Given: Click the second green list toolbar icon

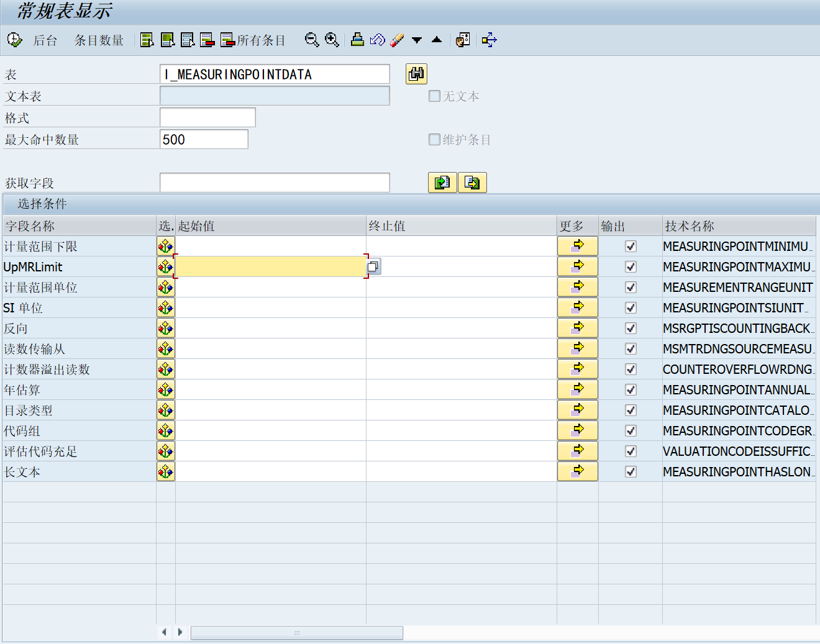Looking at the screenshot, I should [168, 40].
